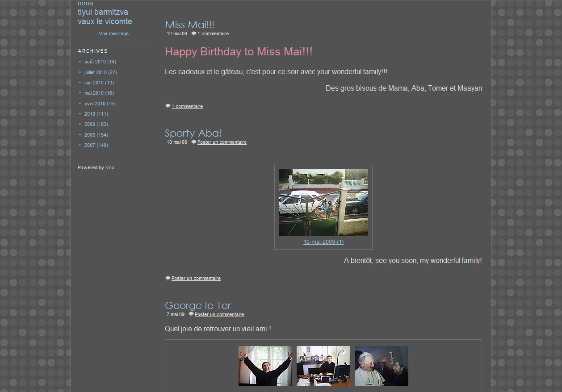Click comment bubble icon under Sporty Aba title

coord(194,142)
